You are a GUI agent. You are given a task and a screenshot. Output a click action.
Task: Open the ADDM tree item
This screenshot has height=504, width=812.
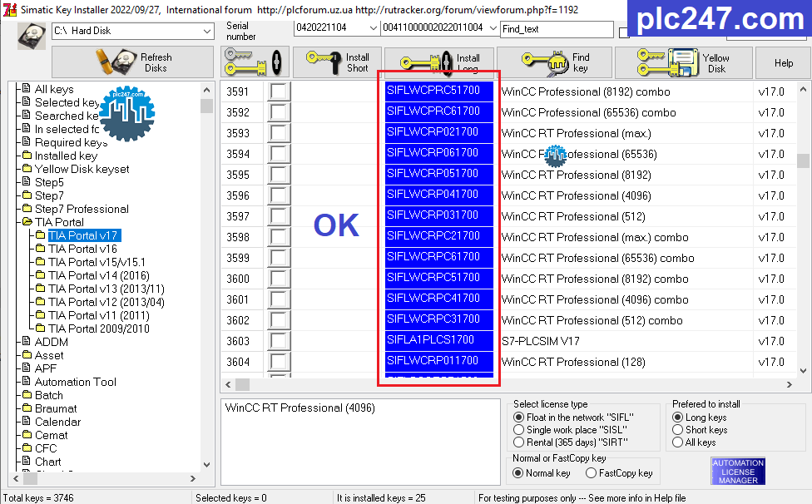[52, 342]
